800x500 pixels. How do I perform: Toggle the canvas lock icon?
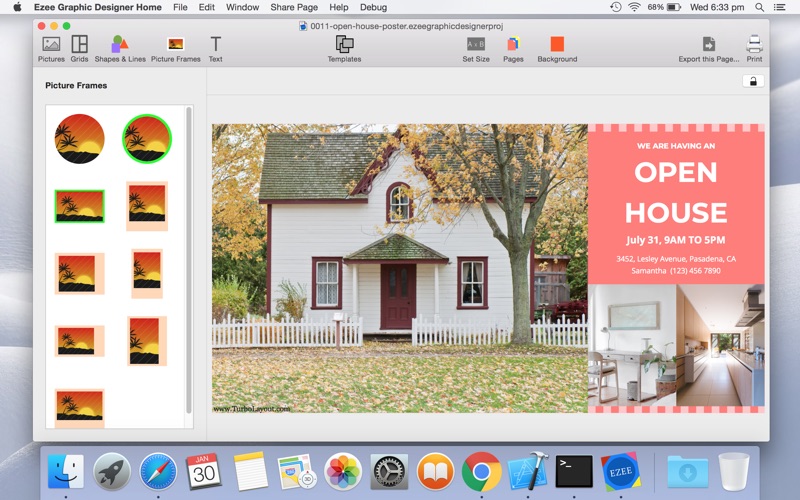(753, 81)
